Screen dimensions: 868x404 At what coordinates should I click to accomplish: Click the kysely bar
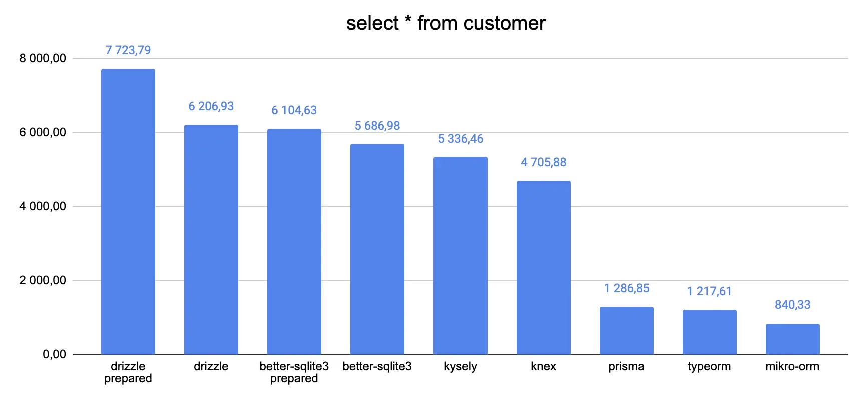coord(461,255)
